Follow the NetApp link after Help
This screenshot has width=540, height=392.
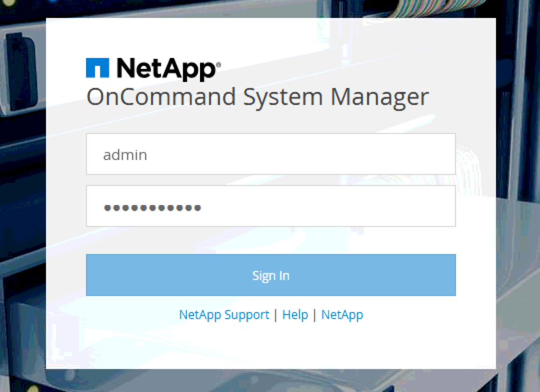tap(342, 315)
